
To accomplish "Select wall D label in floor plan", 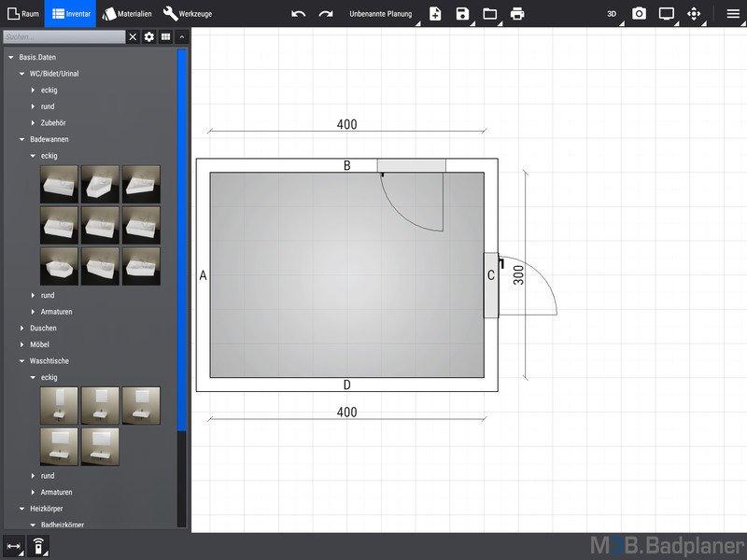I will coord(346,385).
